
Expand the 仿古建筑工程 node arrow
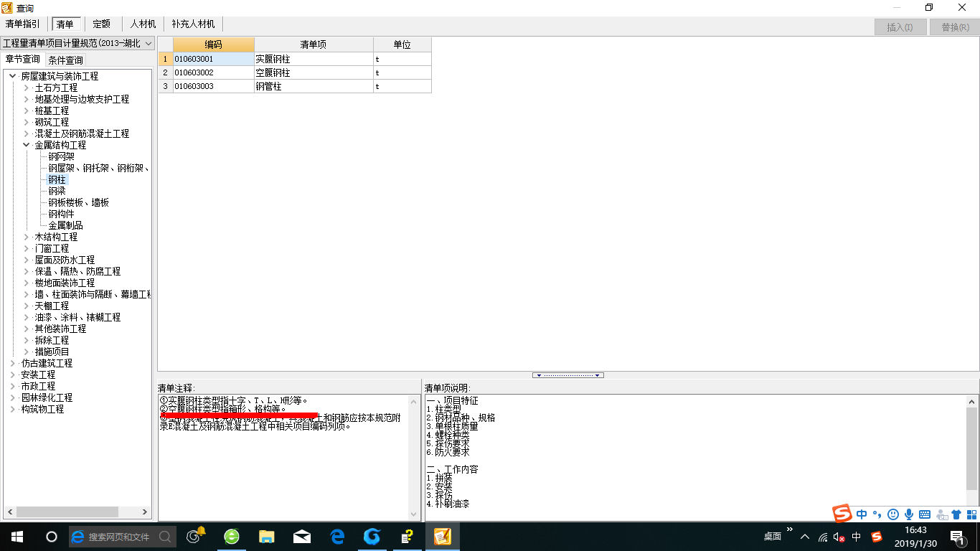click(13, 363)
